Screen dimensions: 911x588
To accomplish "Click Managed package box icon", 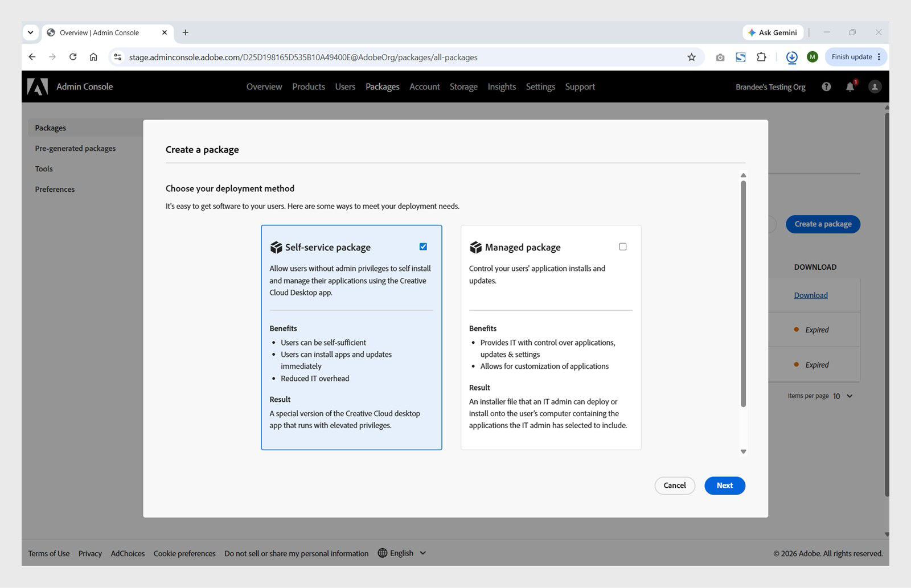I will click(475, 247).
